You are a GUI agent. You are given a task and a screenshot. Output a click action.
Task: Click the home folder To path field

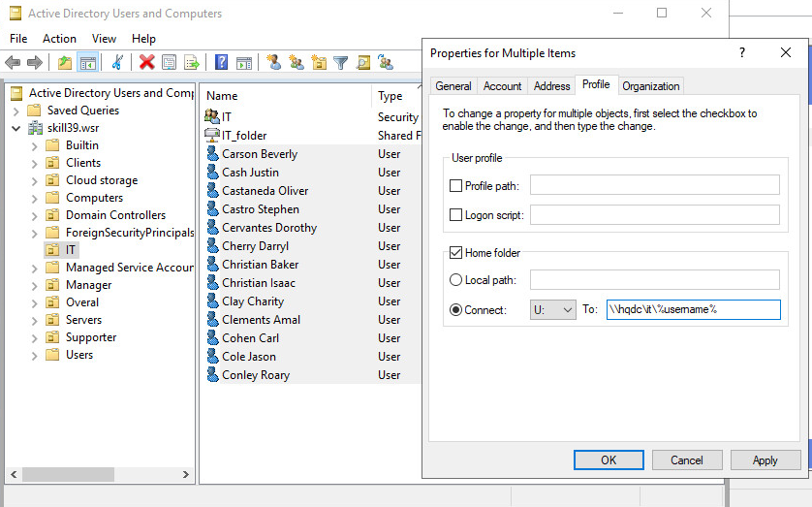(694, 309)
